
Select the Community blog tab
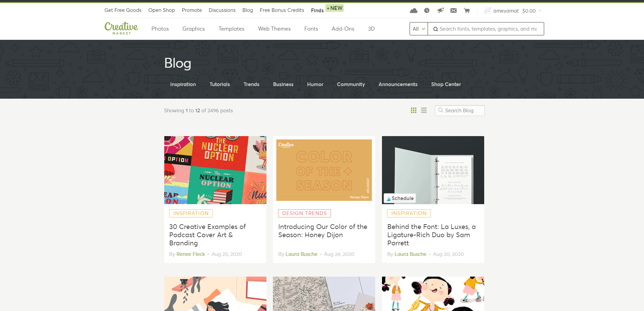pyautogui.click(x=351, y=84)
